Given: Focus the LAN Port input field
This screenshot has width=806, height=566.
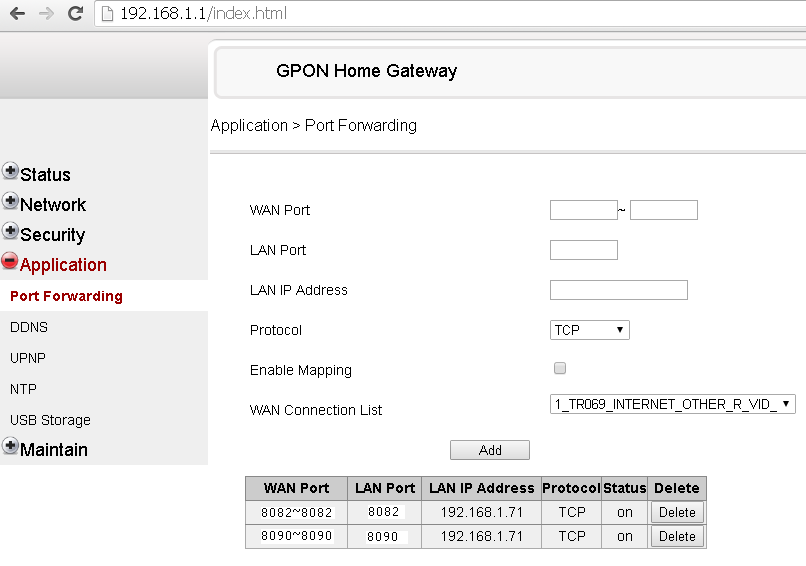Looking at the screenshot, I should click(583, 250).
